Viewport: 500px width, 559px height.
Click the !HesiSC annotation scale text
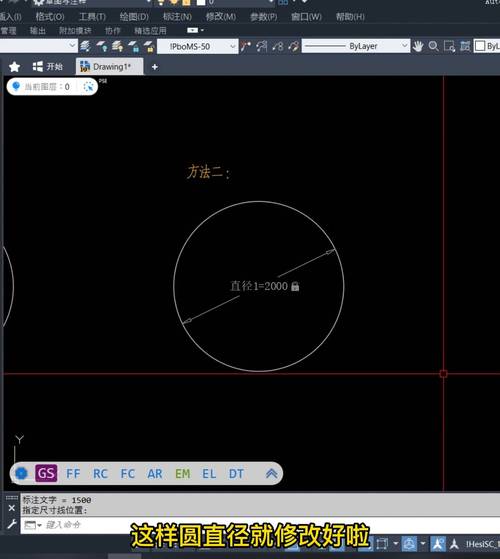click(x=483, y=544)
